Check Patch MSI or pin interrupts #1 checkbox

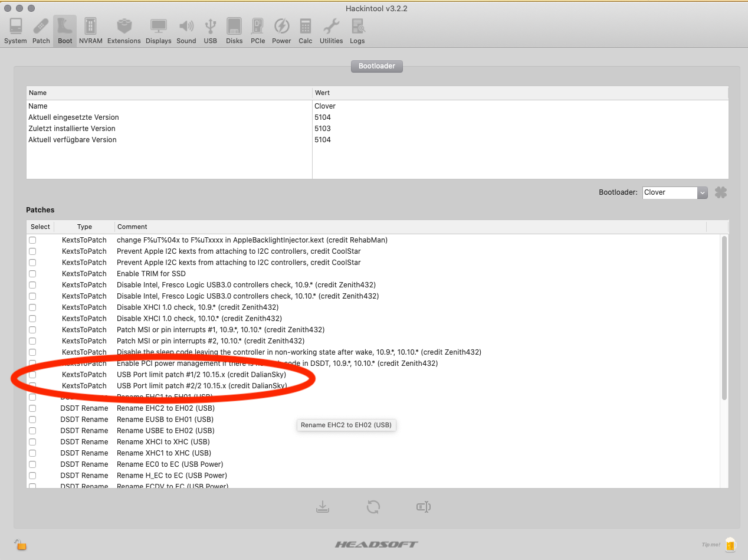coord(32,330)
